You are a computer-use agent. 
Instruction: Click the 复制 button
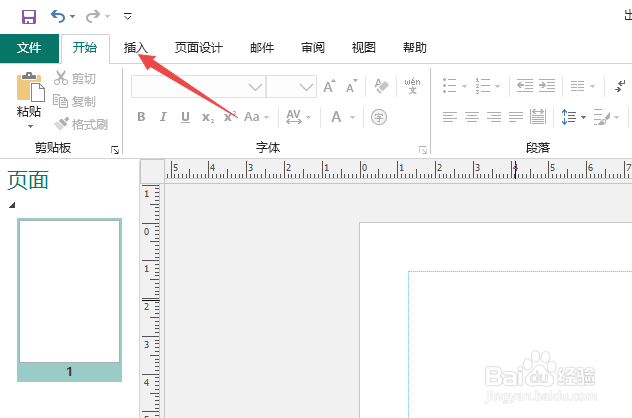[x=75, y=101]
